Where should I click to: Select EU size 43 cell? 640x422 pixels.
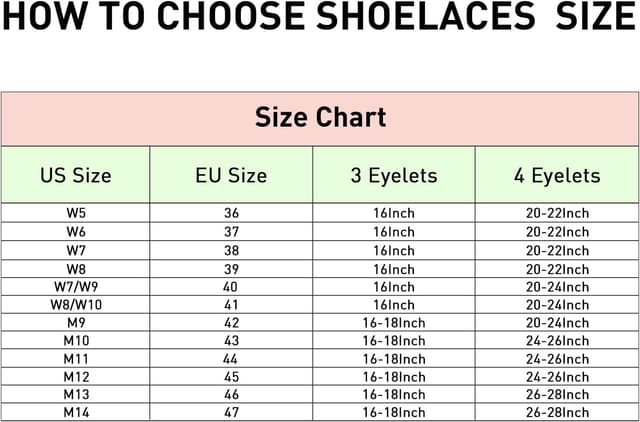(231, 340)
